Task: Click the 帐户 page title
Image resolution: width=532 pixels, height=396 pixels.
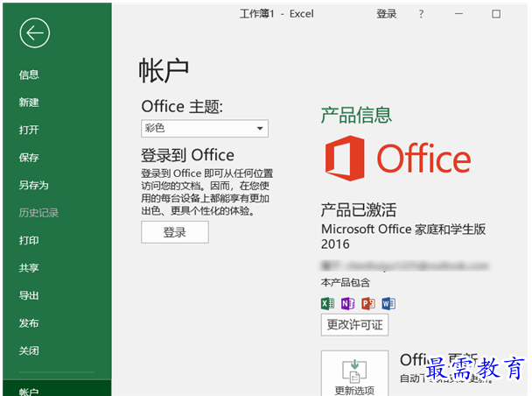Action: pos(164,71)
